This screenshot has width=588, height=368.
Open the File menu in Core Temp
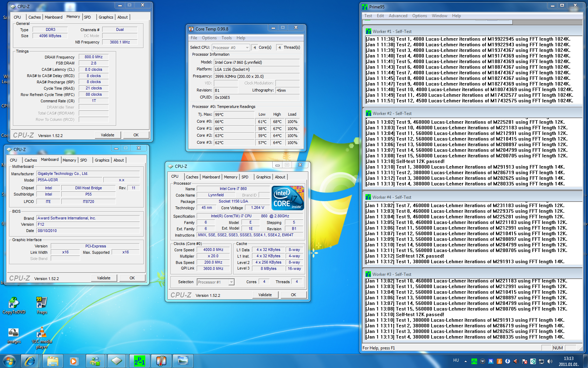[x=194, y=38]
